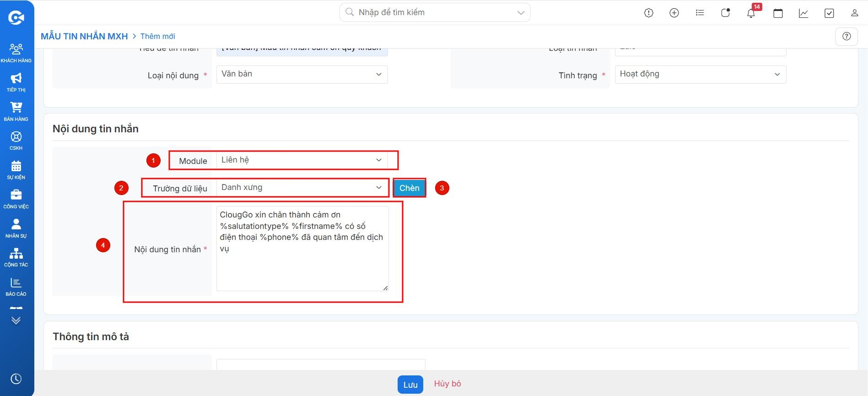This screenshot has width=868, height=396.
Task: Open the CSKH sidebar module
Action: (x=16, y=141)
